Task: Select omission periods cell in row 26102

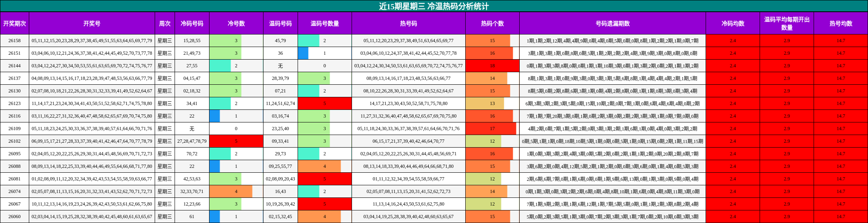Action: point(613,141)
